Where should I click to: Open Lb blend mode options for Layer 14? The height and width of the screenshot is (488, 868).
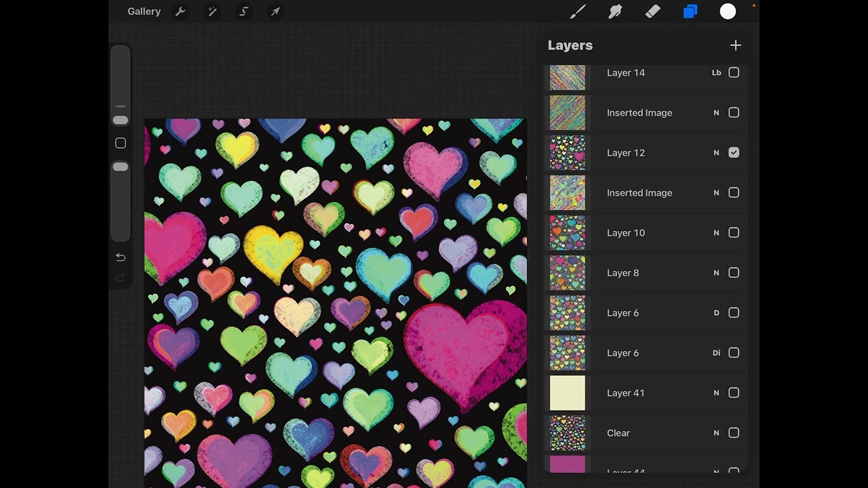716,73
